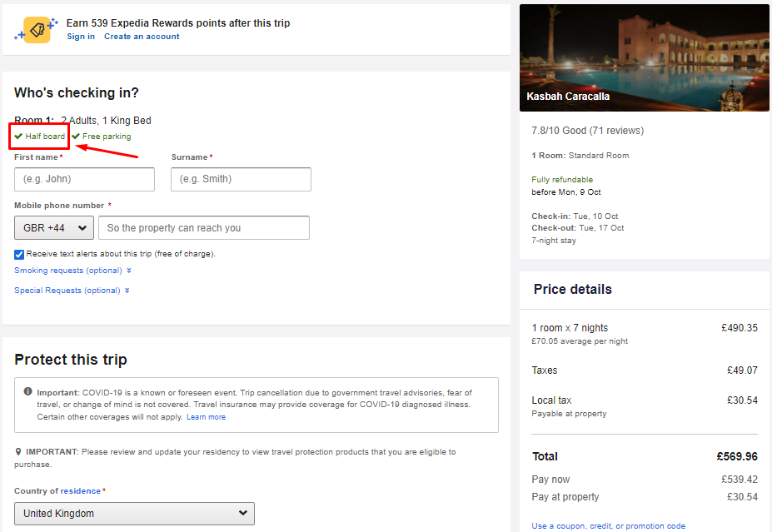Viewport: 772px width, 532px height.
Task: Focus the Surname input field
Action: click(241, 179)
